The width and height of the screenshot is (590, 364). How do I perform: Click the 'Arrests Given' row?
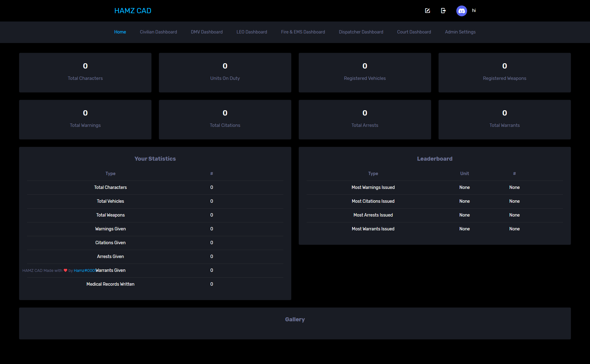click(x=155, y=256)
